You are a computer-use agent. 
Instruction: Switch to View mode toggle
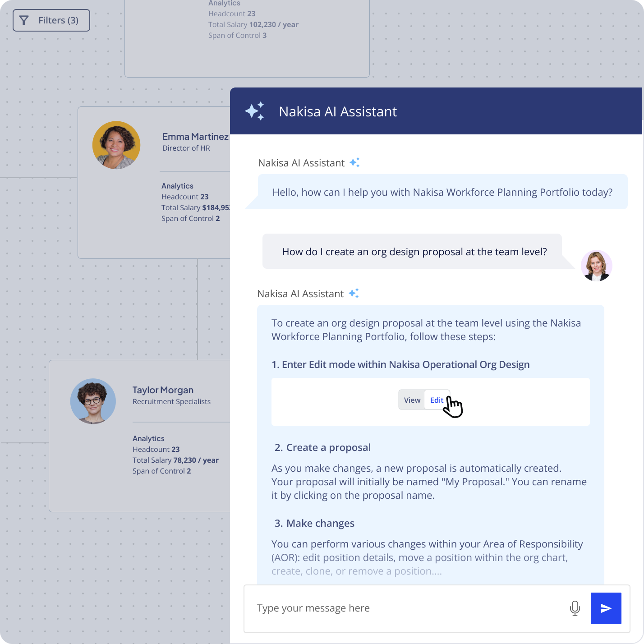click(412, 400)
